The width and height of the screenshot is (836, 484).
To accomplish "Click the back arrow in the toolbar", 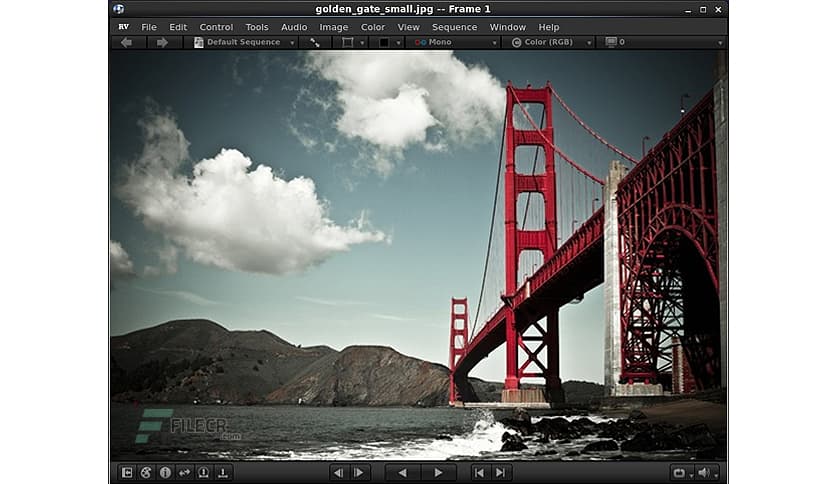I will click(x=126, y=43).
